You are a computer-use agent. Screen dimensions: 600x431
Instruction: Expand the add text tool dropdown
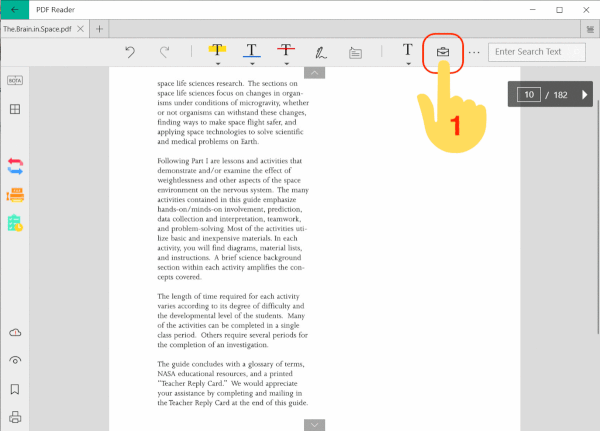tap(409, 63)
